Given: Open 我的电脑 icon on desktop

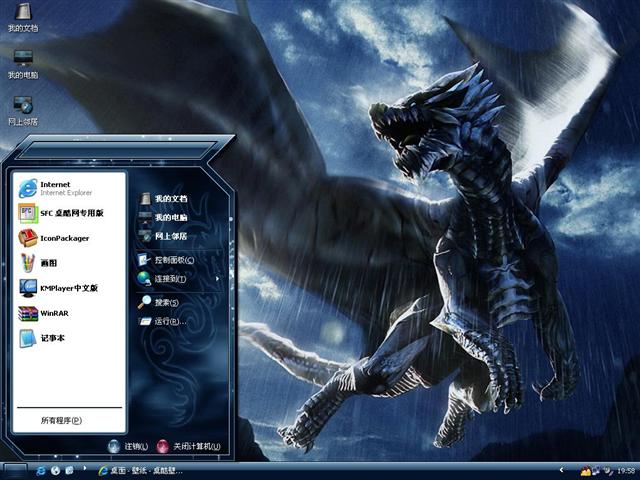Looking at the screenshot, I should click(x=23, y=64).
